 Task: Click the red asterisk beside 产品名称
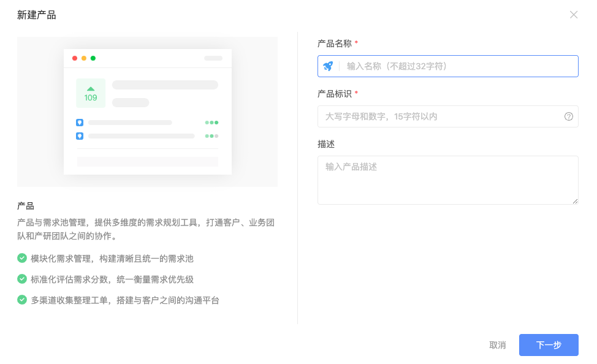pos(357,42)
